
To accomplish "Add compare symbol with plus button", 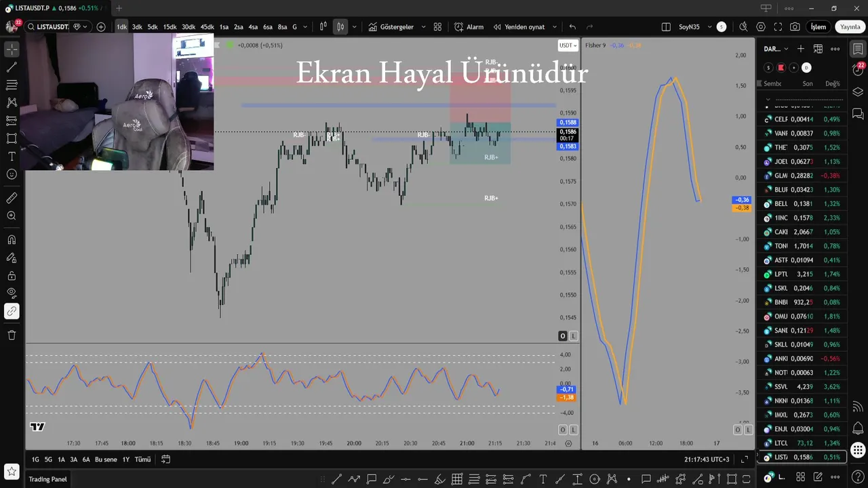I will pos(101,27).
